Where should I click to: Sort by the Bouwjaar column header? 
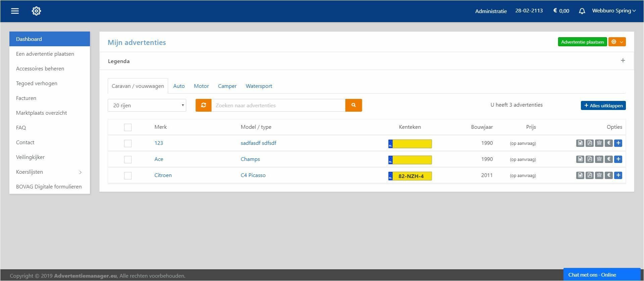tap(482, 127)
